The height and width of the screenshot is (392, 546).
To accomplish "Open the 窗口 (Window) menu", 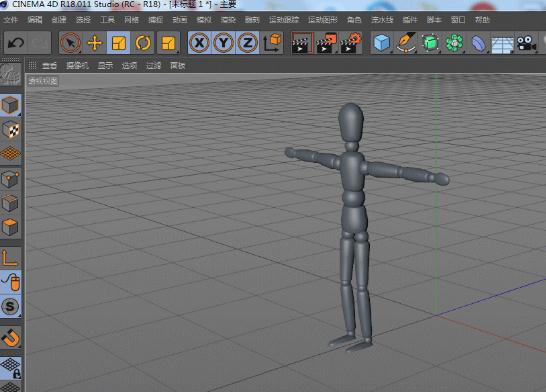I will (458, 20).
